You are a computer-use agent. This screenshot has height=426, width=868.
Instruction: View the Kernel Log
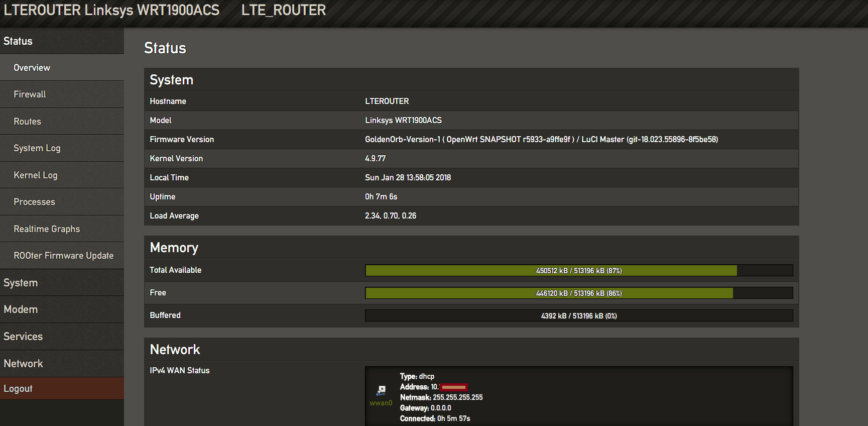[x=35, y=175]
